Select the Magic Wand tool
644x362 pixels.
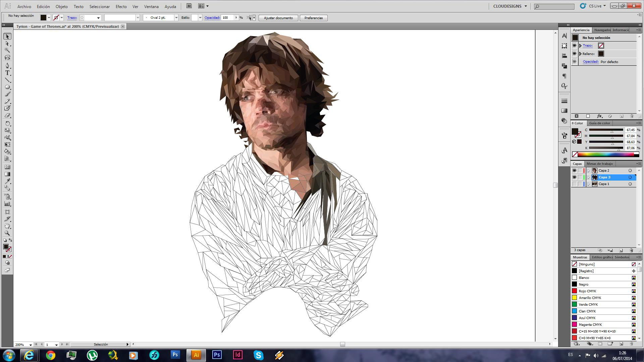point(7,50)
